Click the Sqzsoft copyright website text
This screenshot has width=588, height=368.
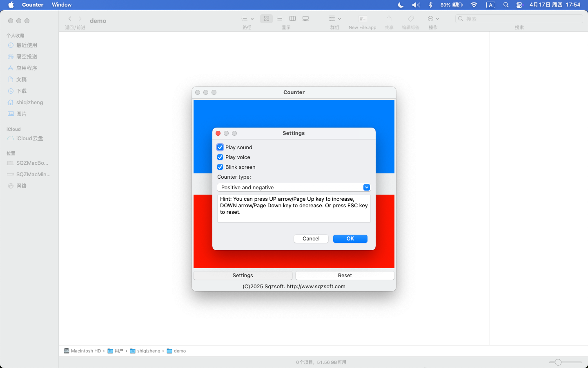point(294,286)
